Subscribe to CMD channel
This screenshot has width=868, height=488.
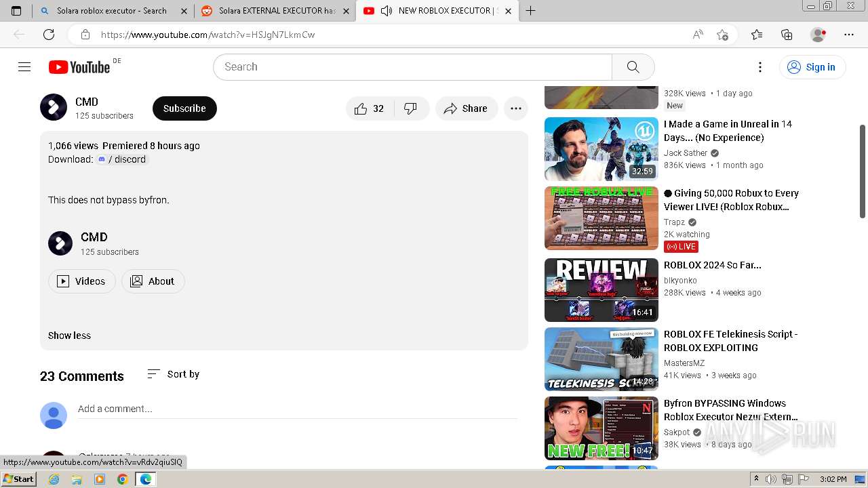184,108
